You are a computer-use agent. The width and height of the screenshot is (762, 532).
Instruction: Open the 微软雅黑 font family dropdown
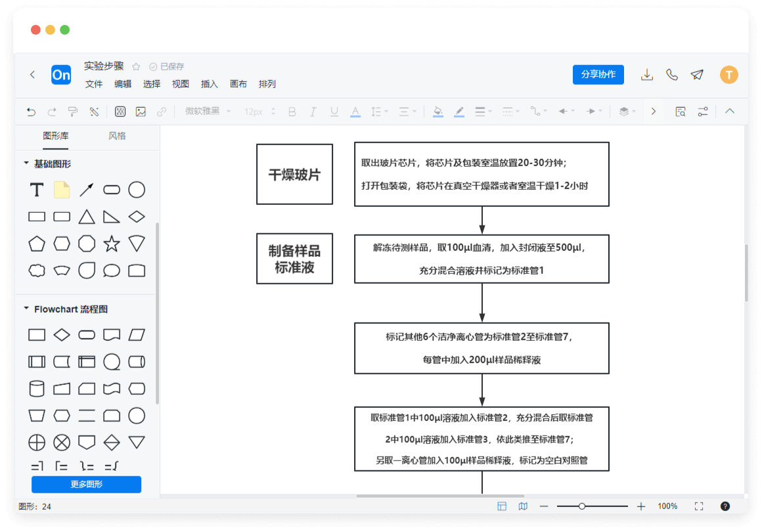tap(208, 112)
